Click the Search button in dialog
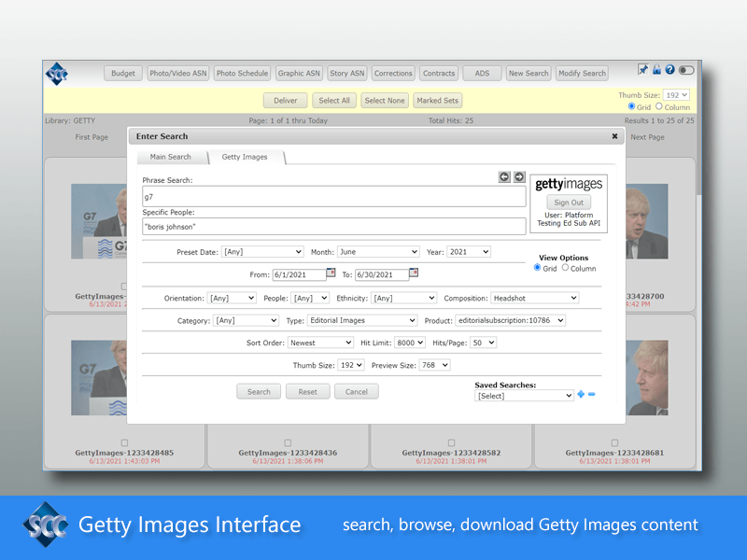Image resolution: width=747 pixels, height=560 pixels. (259, 391)
